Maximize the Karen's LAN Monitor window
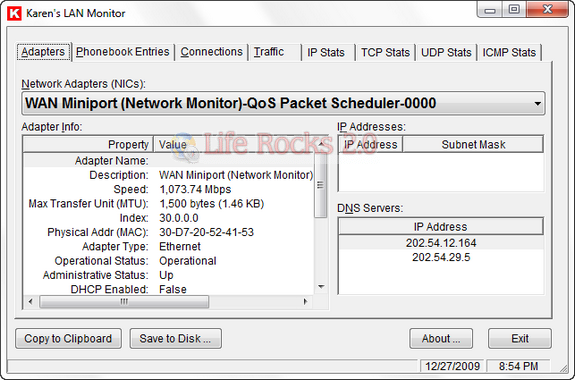This screenshot has width=575, height=380. pyautogui.click(x=514, y=10)
